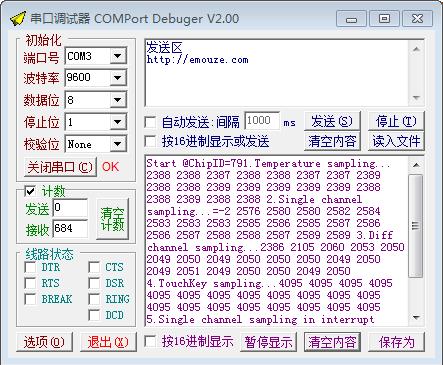Click the send area scroll-down arrow
The image size is (443, 365).
tap(416, 98)
